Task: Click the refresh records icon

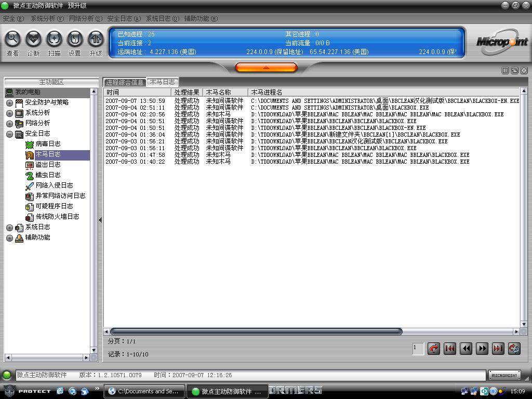Action: 514,349
